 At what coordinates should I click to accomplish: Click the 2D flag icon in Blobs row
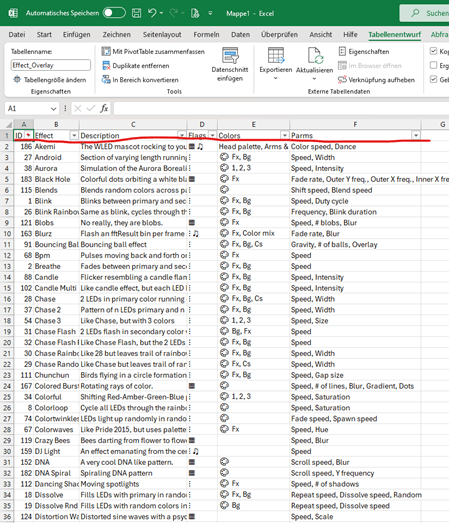(192, 222)
